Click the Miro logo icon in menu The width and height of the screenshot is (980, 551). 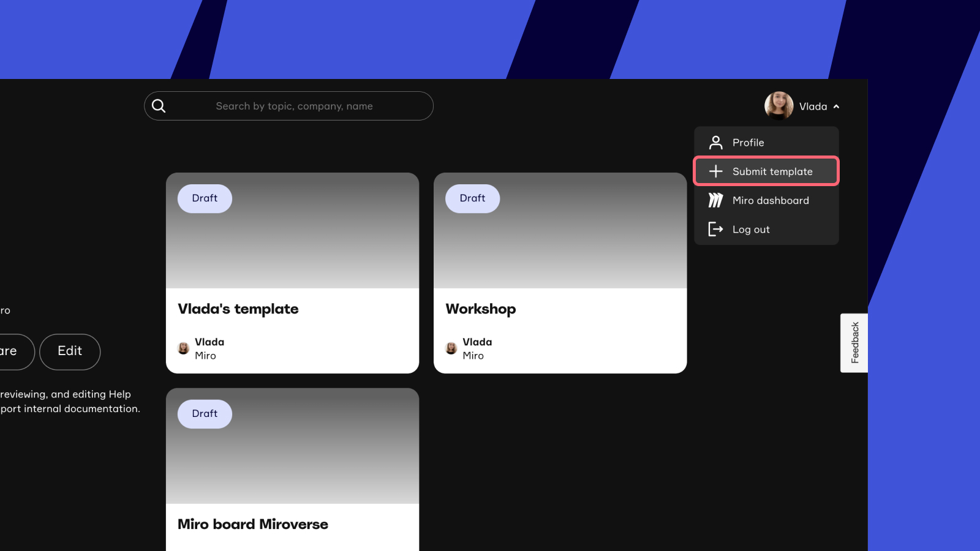coord(715,200)
